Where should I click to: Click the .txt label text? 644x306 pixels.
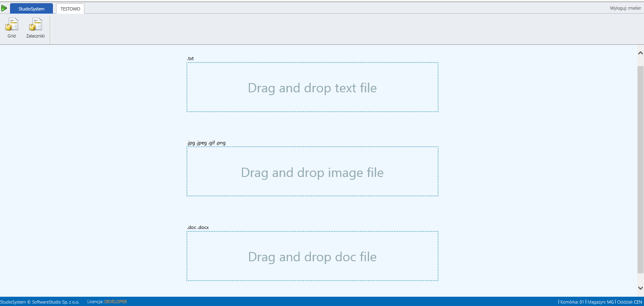tap(190, 58)
